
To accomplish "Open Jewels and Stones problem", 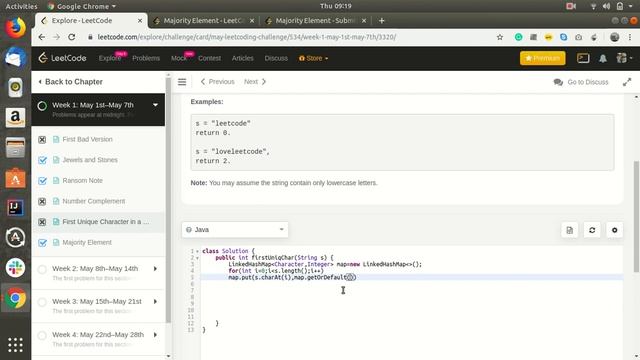I will coord(90,160).
